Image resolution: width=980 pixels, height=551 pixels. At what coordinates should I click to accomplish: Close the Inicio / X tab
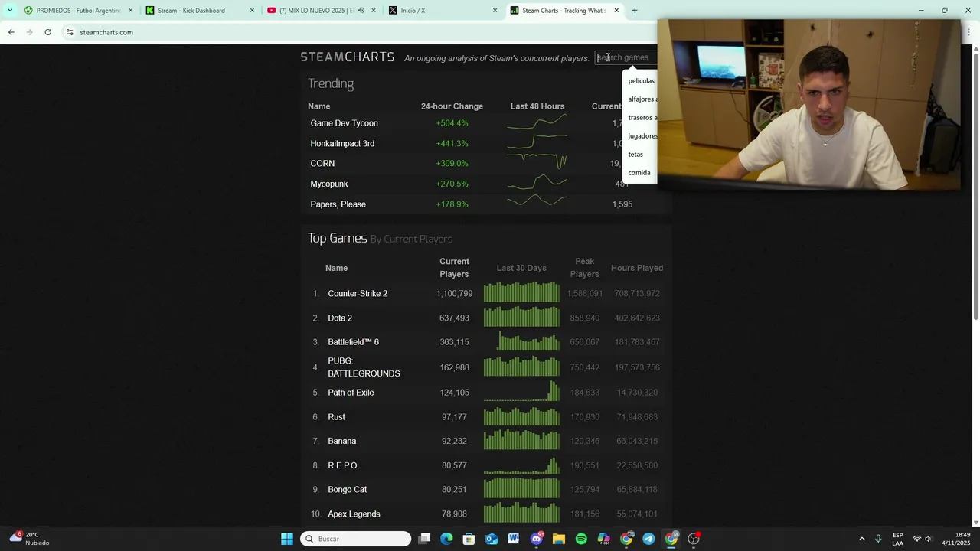[495, 11]
